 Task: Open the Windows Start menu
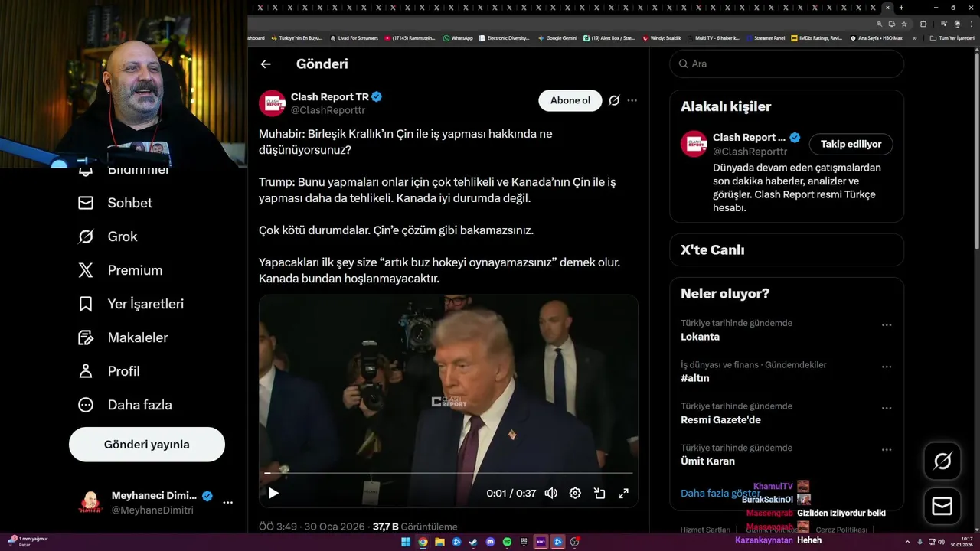[406, 542]
